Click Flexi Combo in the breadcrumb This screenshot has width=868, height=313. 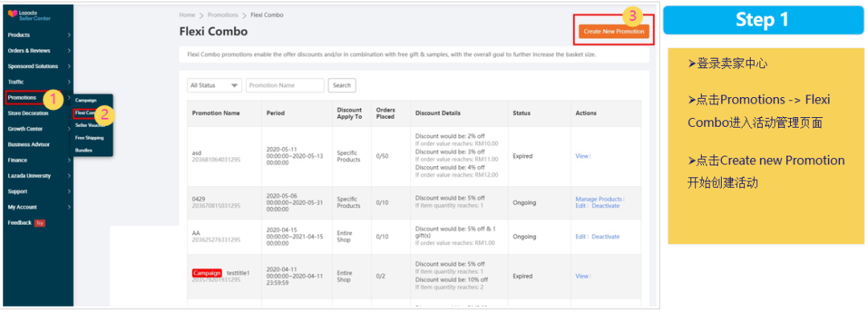(x=267, y=15)
